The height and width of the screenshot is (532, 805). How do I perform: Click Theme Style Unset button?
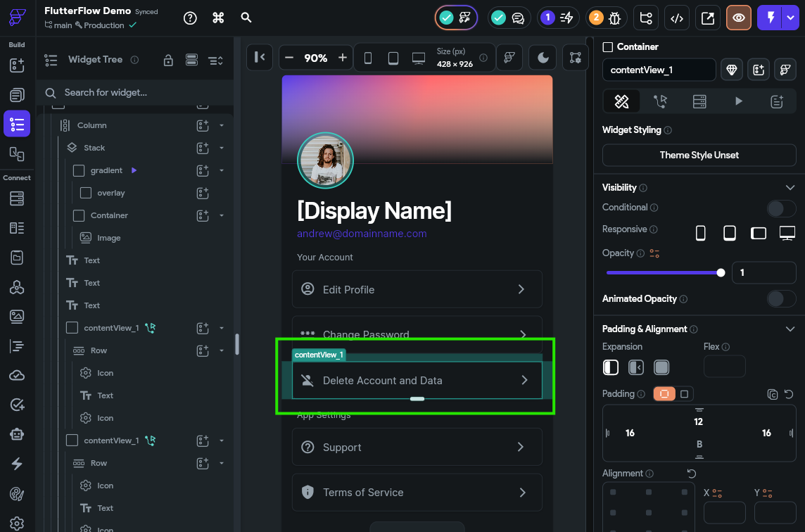(x=699, y=155)
